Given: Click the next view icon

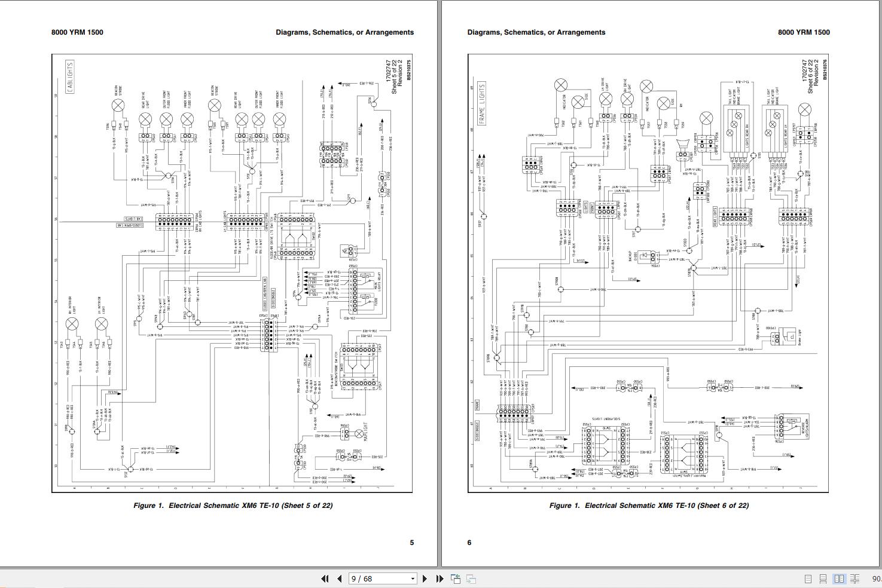Looking at the screenshot, I should [471, 578].
